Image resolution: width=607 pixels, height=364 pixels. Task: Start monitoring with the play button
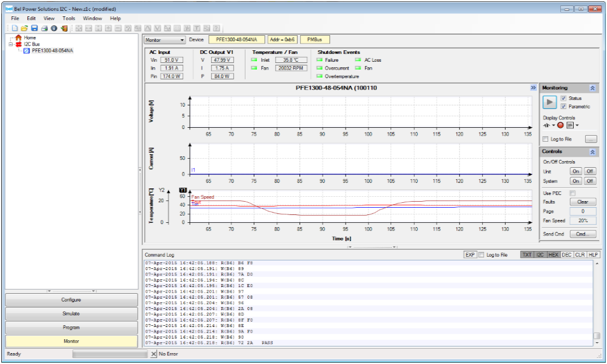coord(549,102)
